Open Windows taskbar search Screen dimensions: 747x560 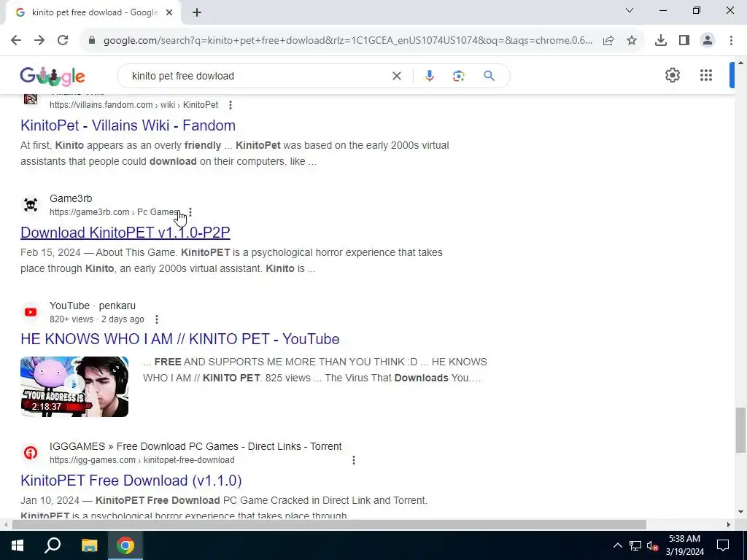[x=53, y=545]
